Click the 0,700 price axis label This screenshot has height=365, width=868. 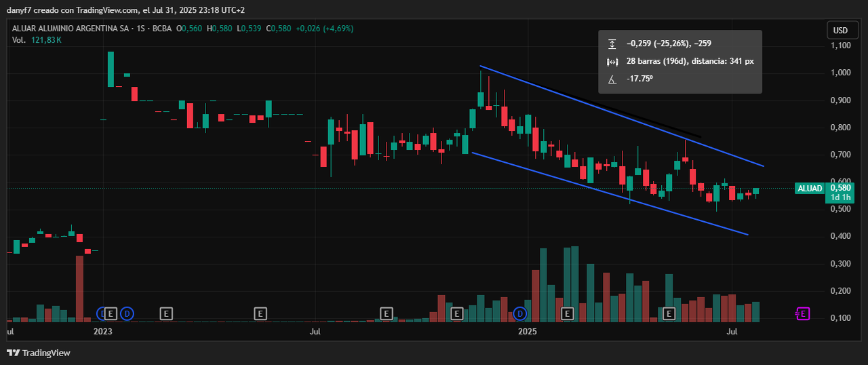pos(840,155)
